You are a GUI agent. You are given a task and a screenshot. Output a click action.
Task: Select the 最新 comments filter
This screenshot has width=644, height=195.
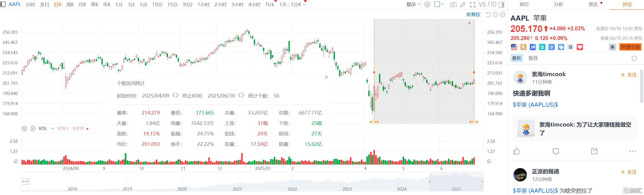point(517,58)
